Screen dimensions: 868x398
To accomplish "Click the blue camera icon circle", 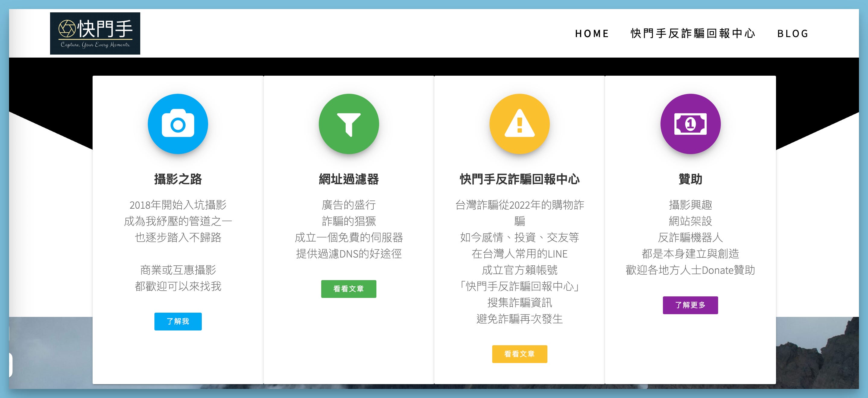I will pos(178,124).
